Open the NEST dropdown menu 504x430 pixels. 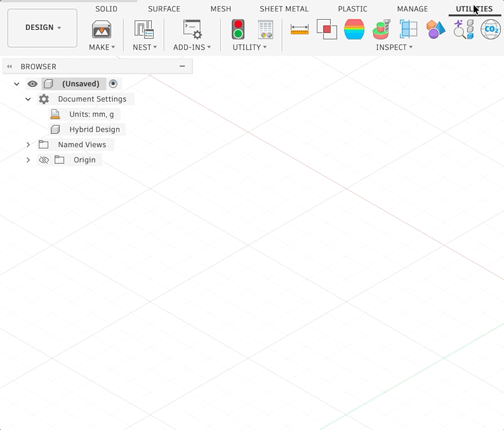pyautogui.click(x=145, y=47)
